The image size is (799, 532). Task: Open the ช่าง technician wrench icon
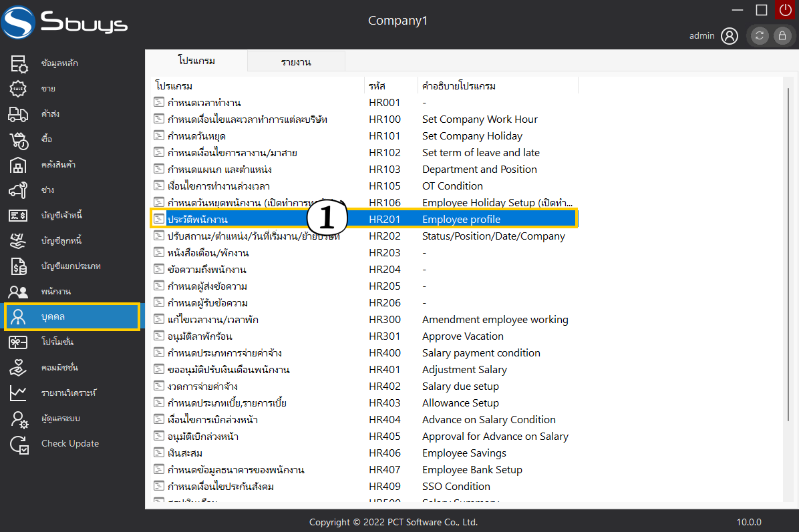click(x=18, y=190)
